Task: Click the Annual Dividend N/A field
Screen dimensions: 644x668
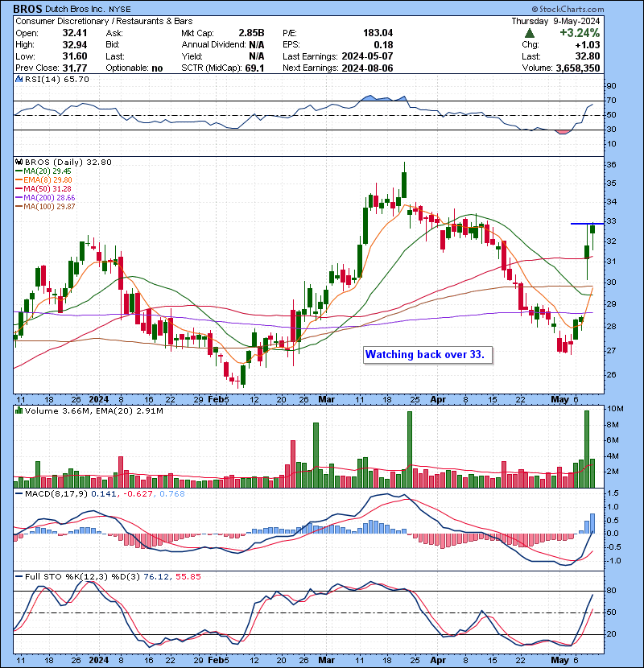Action: 223,45
